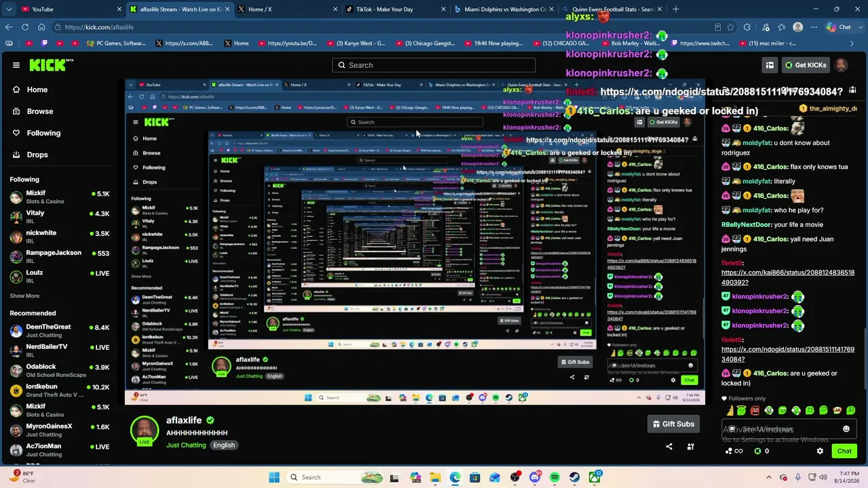Switch to TikTok - Make Your Day tab

[396, 9]
